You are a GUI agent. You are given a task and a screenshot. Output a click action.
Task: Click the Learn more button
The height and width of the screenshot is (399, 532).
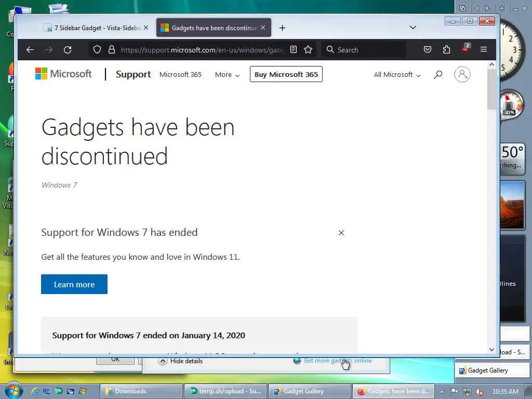click(74, 284)
